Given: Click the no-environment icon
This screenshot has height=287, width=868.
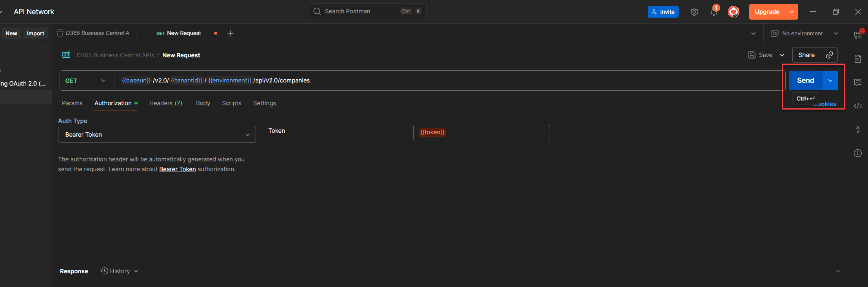Looking at the screenshot, I should click(x=775, y=33).
